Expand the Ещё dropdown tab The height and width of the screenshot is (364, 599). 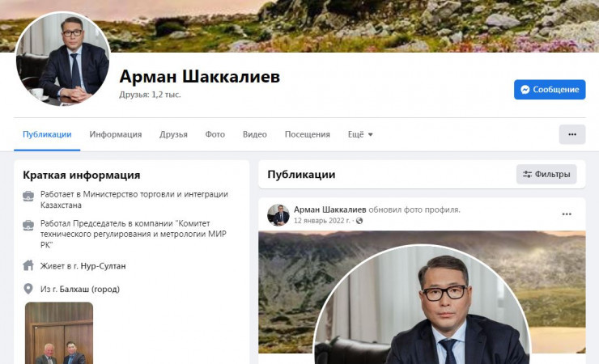(360, 134)
